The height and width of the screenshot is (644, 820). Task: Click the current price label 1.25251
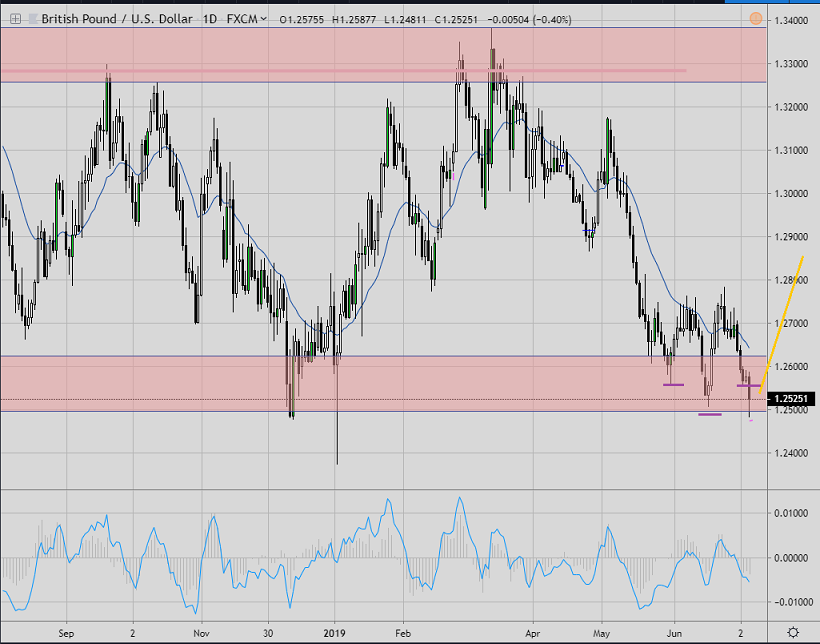[x=791, y=399]
